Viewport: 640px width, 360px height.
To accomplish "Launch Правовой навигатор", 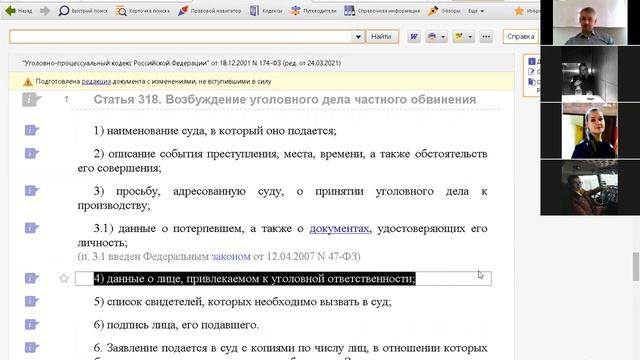I will click(x=209, y=11).
